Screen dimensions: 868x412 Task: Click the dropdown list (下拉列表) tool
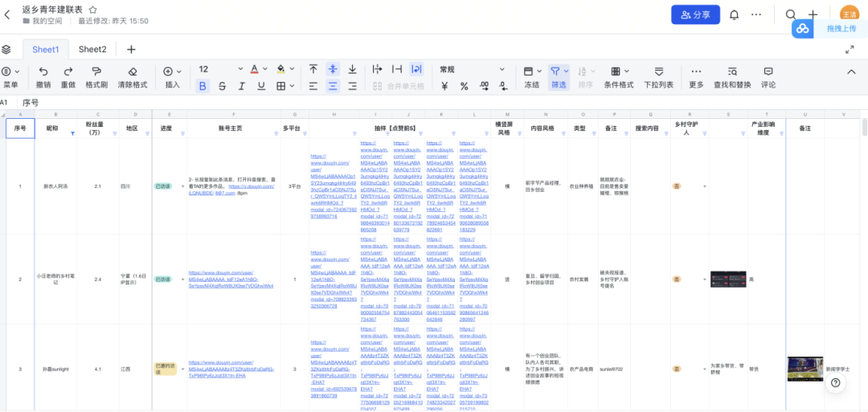coord(658,71)
